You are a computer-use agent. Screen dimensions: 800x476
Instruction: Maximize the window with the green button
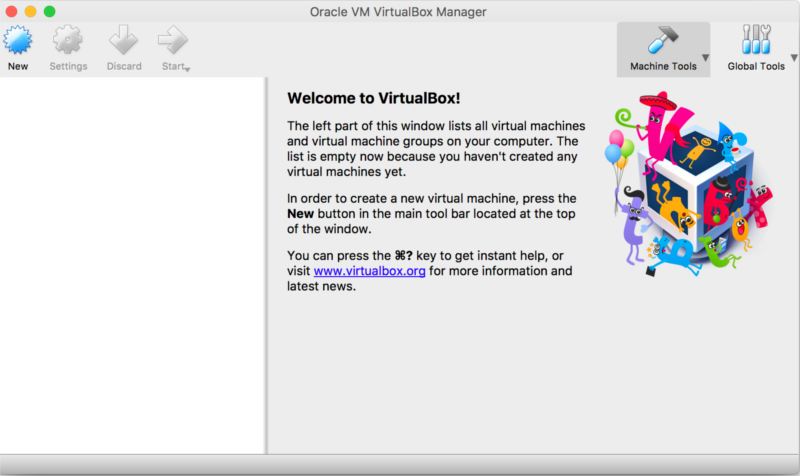[x=49, y=11]
